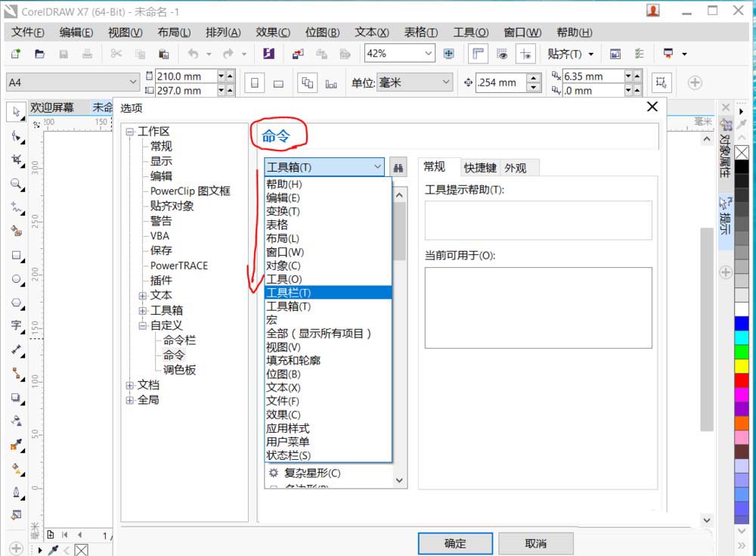
Task: Select the Rectangle tool
Action: tap(17, 256)
